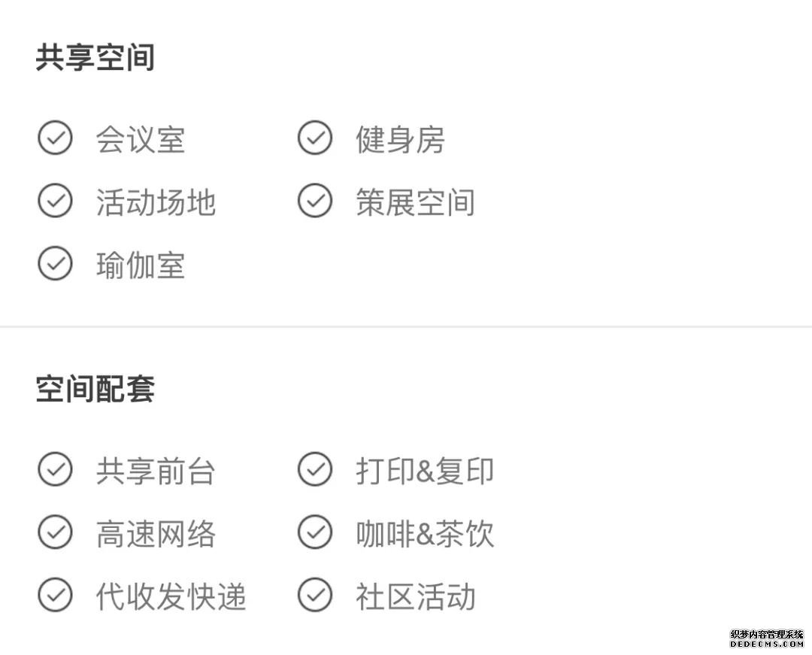Viewport: 812px width, 655px height.
Task: Tap the 瑜伽室 amenity label
Action: point(140,265)
